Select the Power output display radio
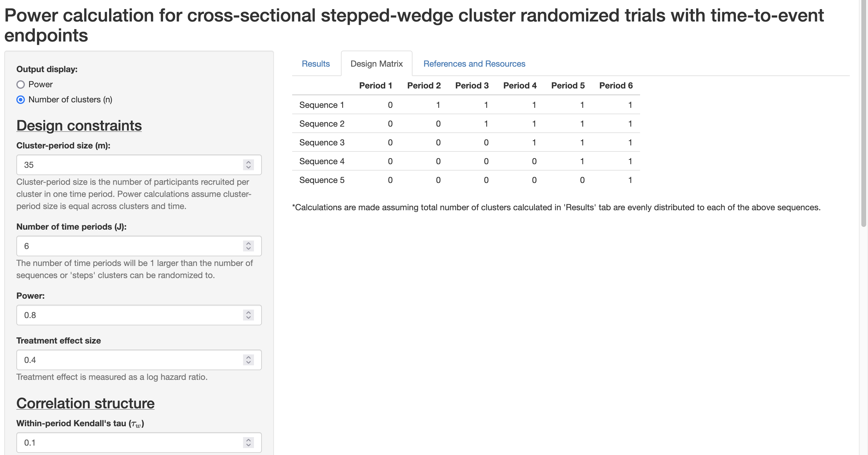Image resolution: width=868 pixels, height=455 pixels. (21, 85)
